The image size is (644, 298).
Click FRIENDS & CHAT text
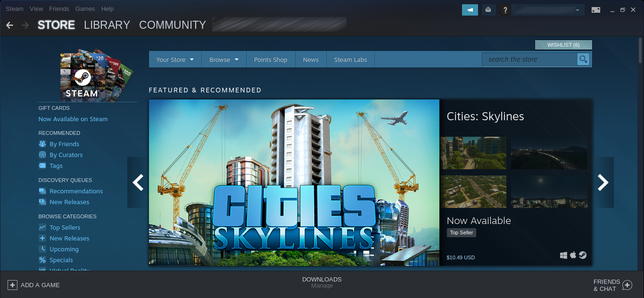[x=607, y=285]
